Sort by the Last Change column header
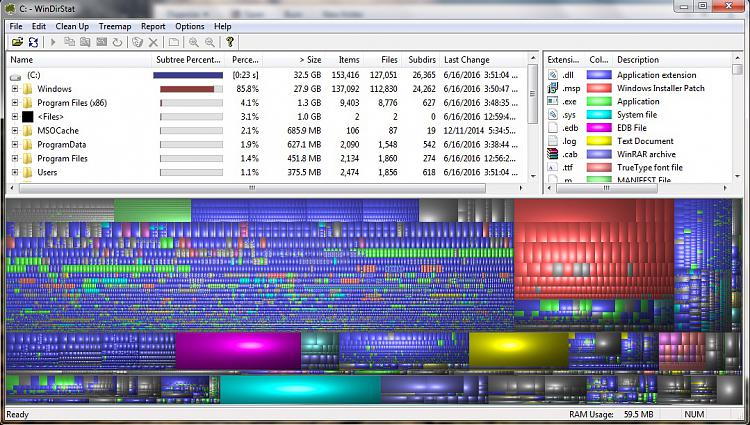 [x=483, y=60]
